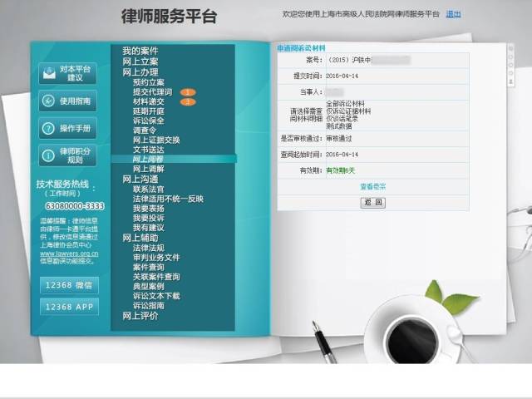Open 律师积分规则 info button
This screenshot has width=532, height=399.
point(67,155)
